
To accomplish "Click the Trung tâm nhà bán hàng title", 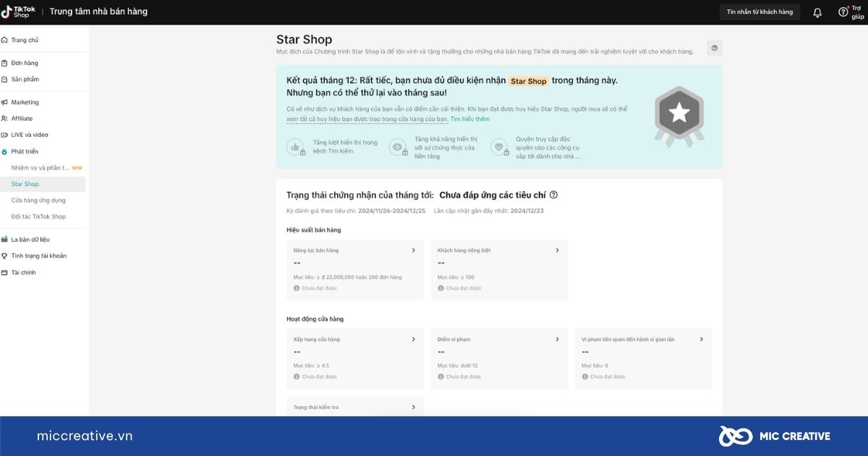I will (x=98, y=12).
